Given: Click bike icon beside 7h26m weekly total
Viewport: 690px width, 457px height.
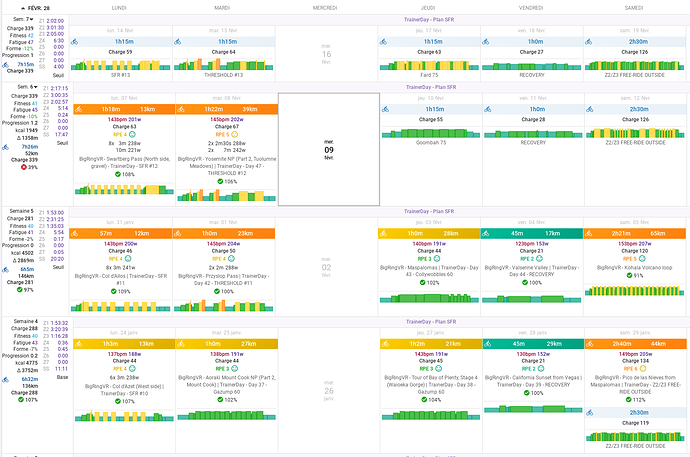Looking at the screenshot, I should point(6,147).
